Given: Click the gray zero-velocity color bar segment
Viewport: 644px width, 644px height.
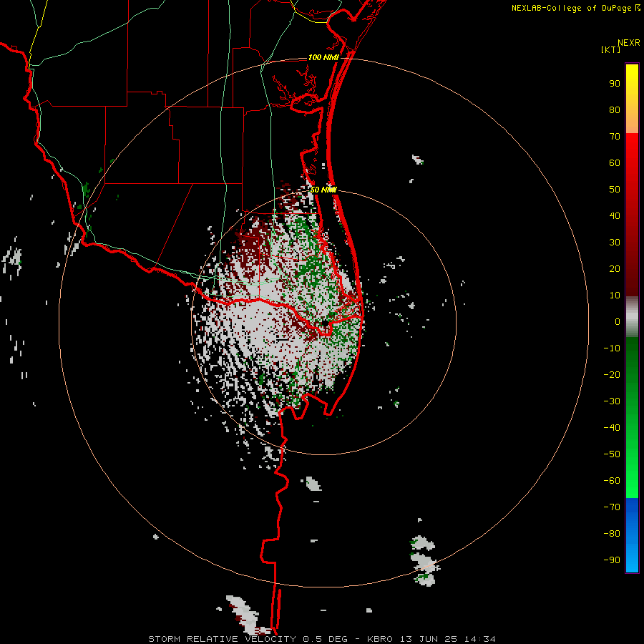Looking at the screenshot, I should [632, 317].
